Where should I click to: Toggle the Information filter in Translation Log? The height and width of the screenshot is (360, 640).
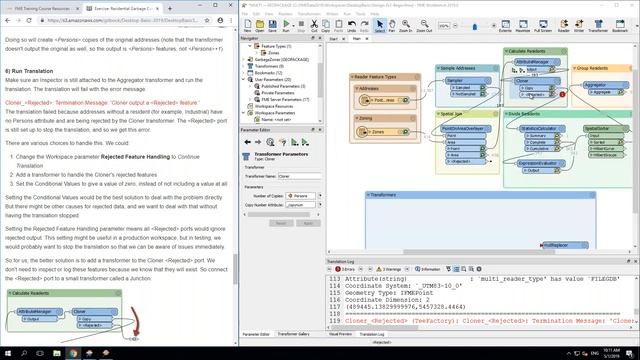[x=428, y=269]
